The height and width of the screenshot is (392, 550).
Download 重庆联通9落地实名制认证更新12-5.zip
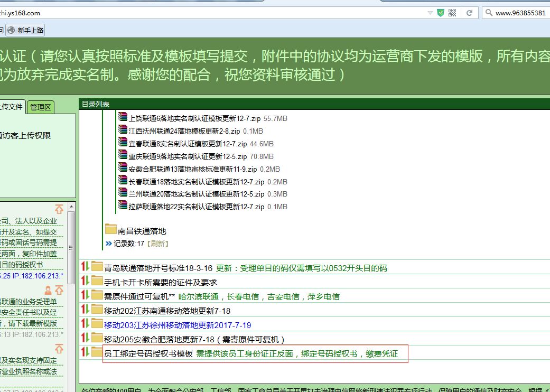(188, 156)
